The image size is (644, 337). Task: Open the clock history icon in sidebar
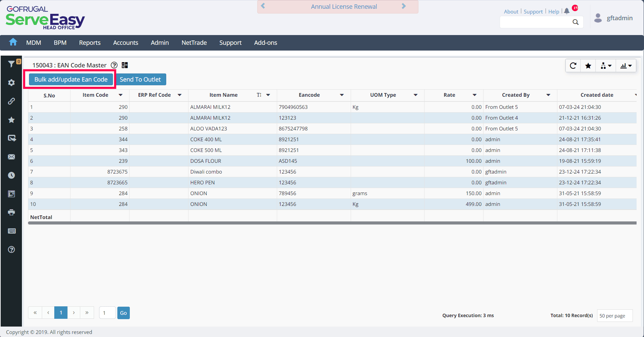click(x=11, y=175)
